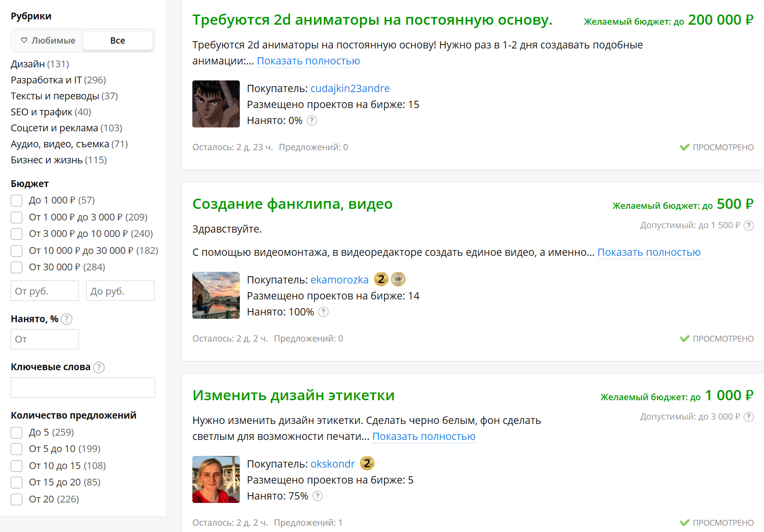Select the Все rubrics tab
The width and height of the screenshot is (764, 532).
click(x=118, y=41)
